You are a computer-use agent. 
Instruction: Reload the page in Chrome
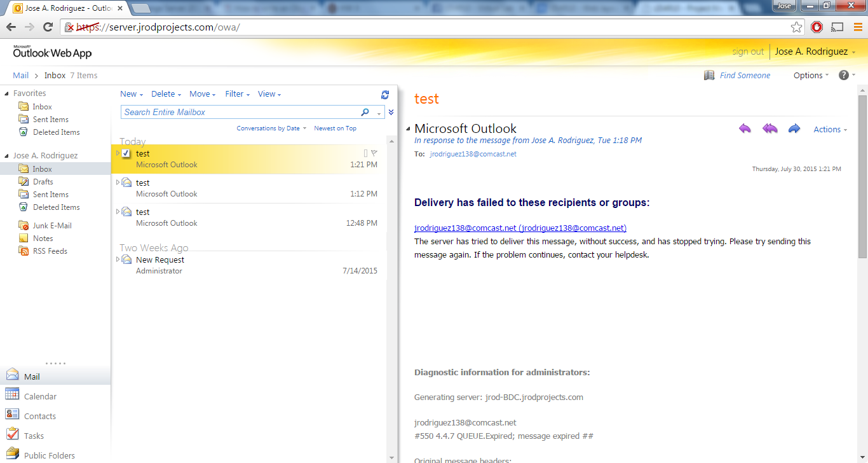(x=48, y=27)
